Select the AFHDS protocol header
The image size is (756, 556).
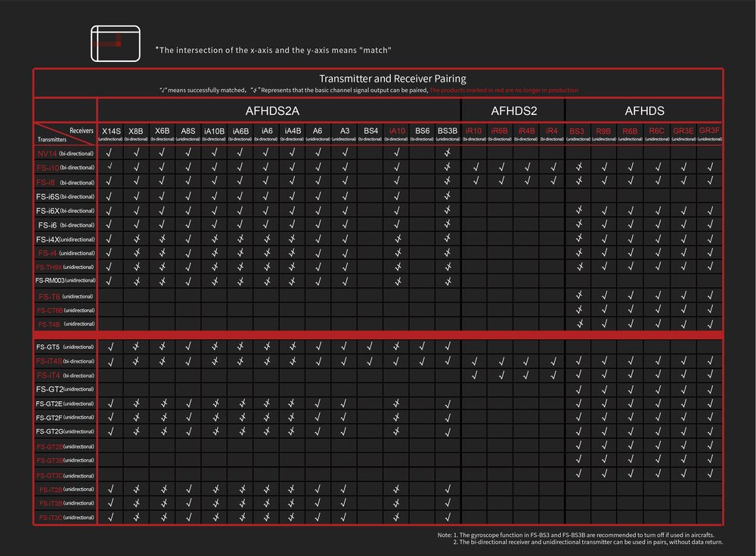click(x=644, y=111)
